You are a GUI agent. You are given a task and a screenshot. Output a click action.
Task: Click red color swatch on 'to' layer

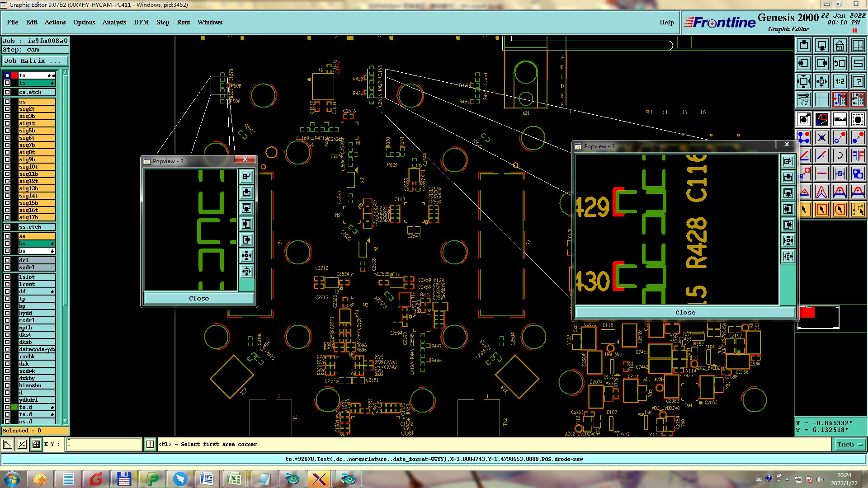point(14,75)
